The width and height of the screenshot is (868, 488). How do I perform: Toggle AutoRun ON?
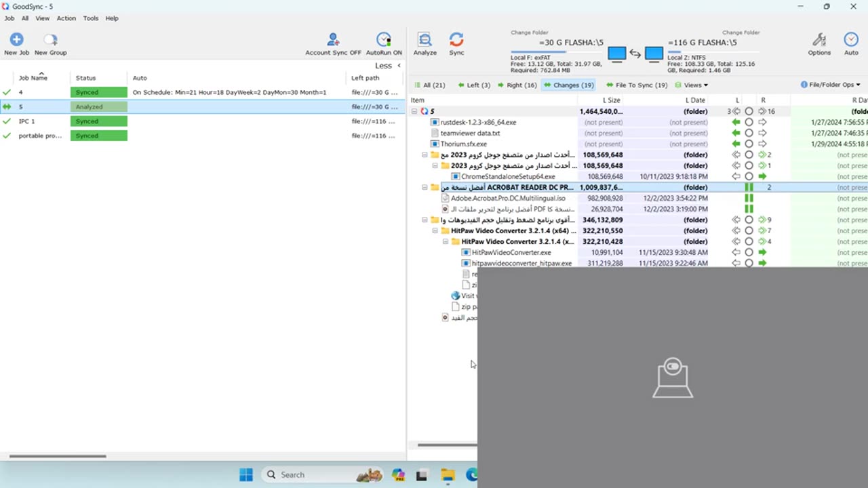384,44
